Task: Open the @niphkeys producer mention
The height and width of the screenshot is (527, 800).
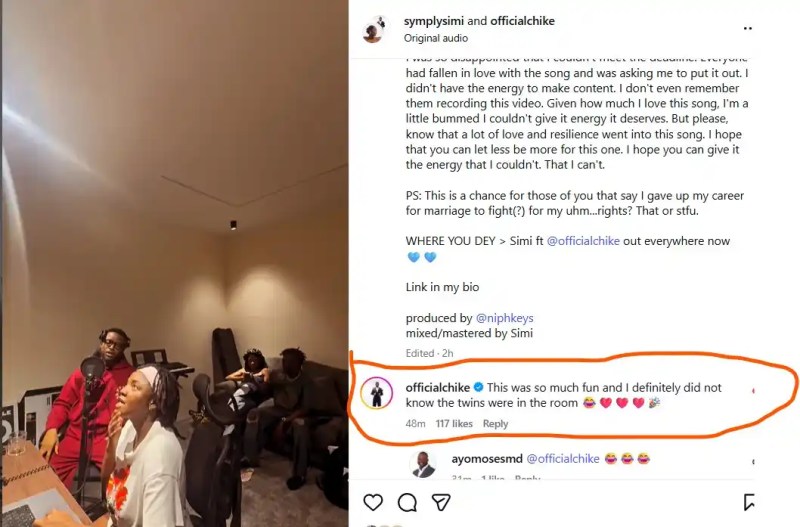Action: click(x=504, y=318)
